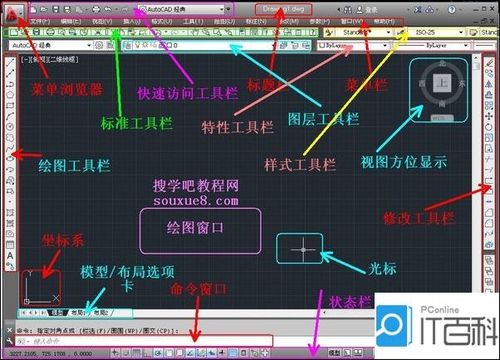Select the Erase tool in modify toolbar
The width and height of the screenshot is (500, 360).
point(489,63)
